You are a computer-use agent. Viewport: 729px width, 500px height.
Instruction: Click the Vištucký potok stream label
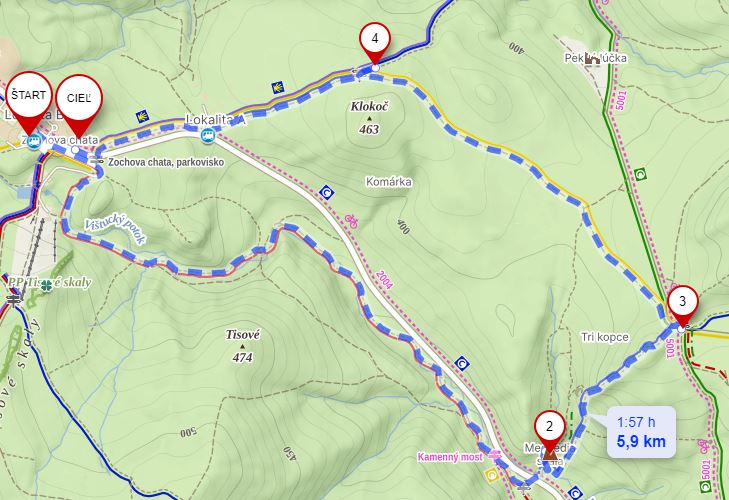click(115, 230)
